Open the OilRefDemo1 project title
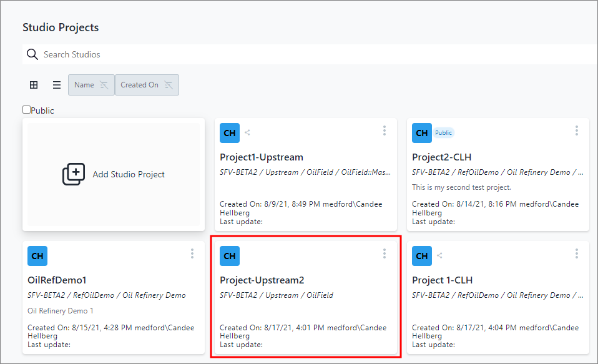The height and width of the screenshot is (364, 598). [57, 280]
